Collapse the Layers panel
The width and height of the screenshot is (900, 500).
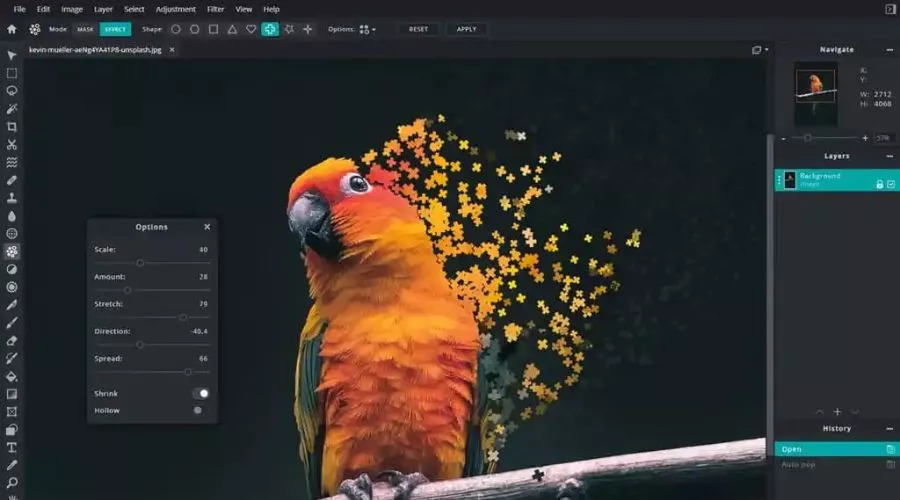[x=890, y=156]
